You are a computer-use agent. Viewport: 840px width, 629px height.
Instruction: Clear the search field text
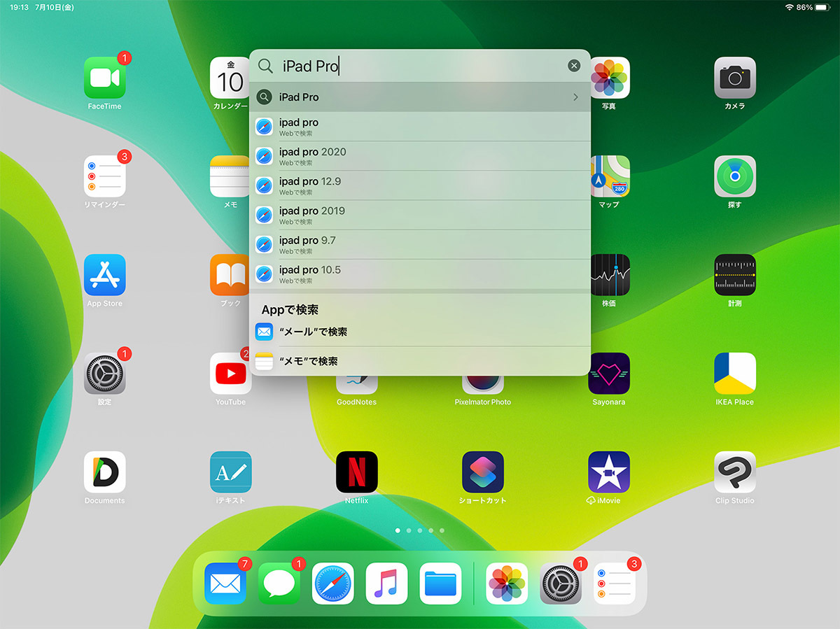[x=574, y=66]
